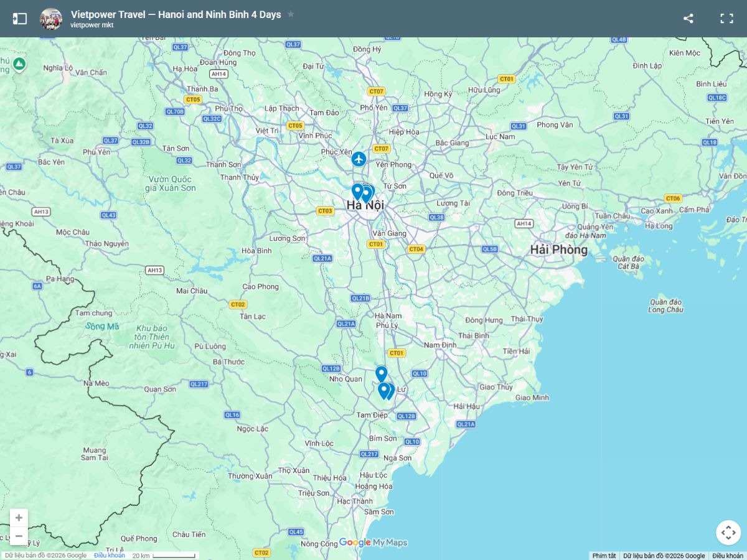This screenshot has height=560, width=747.
Task: Open the map legend sidebar panel
Action: coord(20,19)
